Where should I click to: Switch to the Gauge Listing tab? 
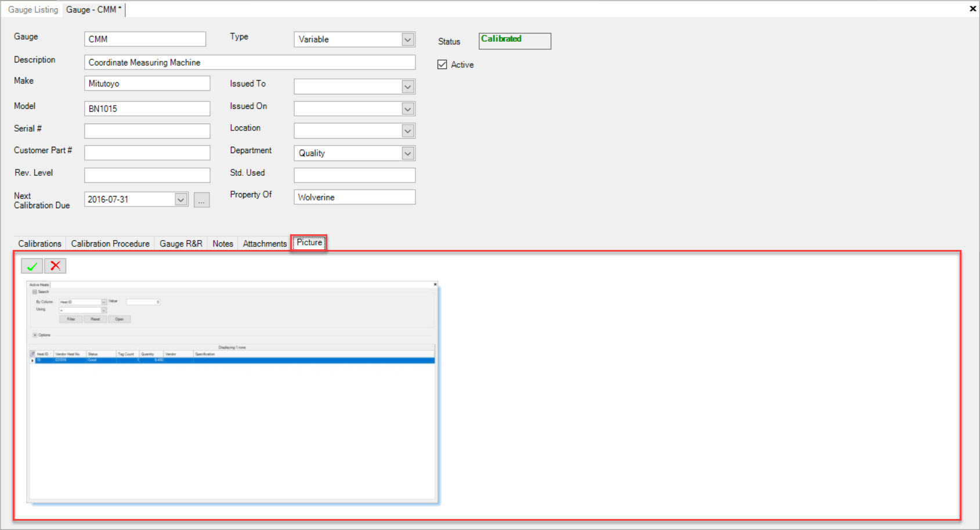pos(33,9)
